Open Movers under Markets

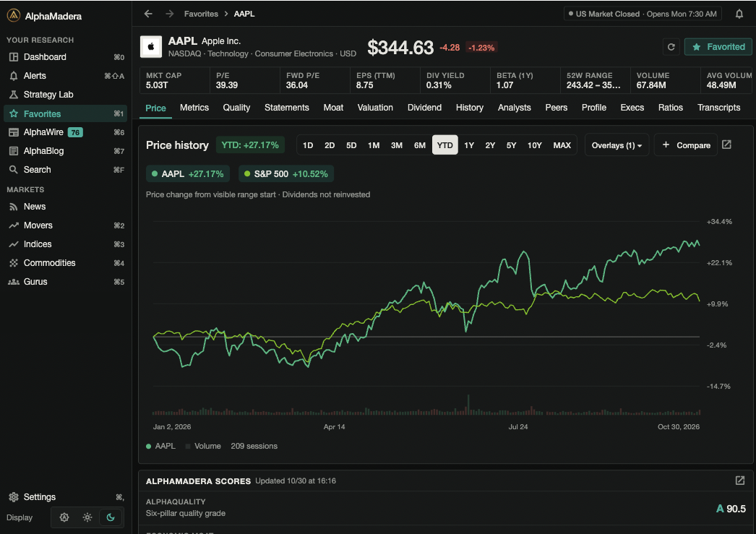pyautogui.click(x=66, y=225)
